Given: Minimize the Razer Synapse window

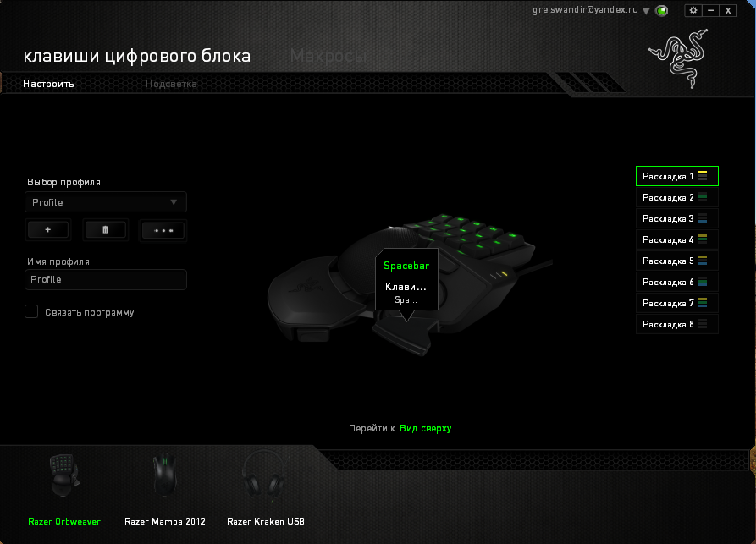Looking at the screenshot, I should click(x=710, y=10).
